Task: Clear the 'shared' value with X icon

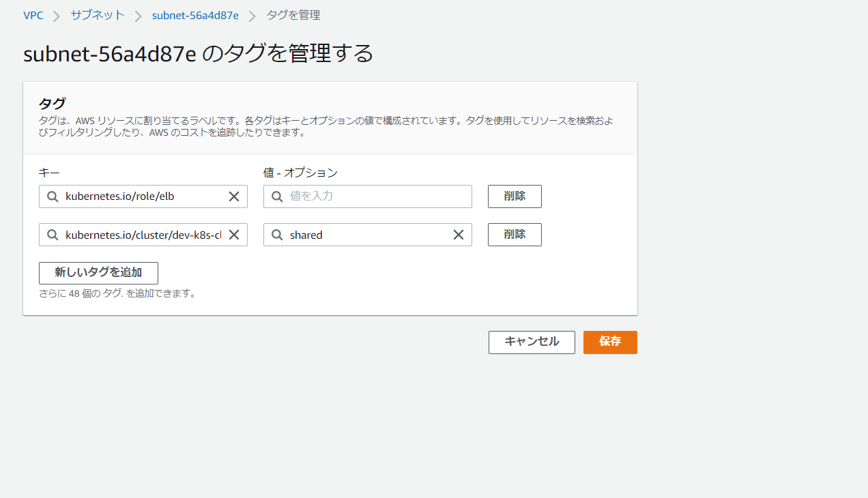Action: pyautogui.click(x=459, y=235)
